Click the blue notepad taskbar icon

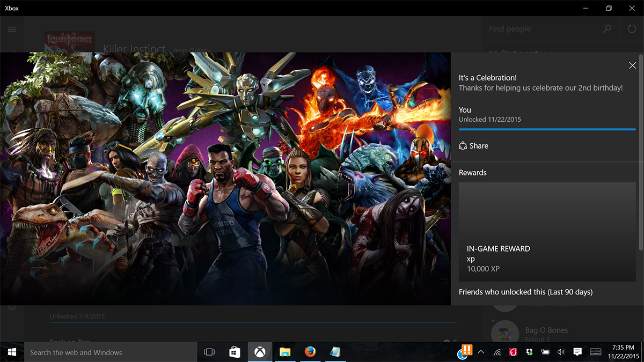click(x=335, y=352)
